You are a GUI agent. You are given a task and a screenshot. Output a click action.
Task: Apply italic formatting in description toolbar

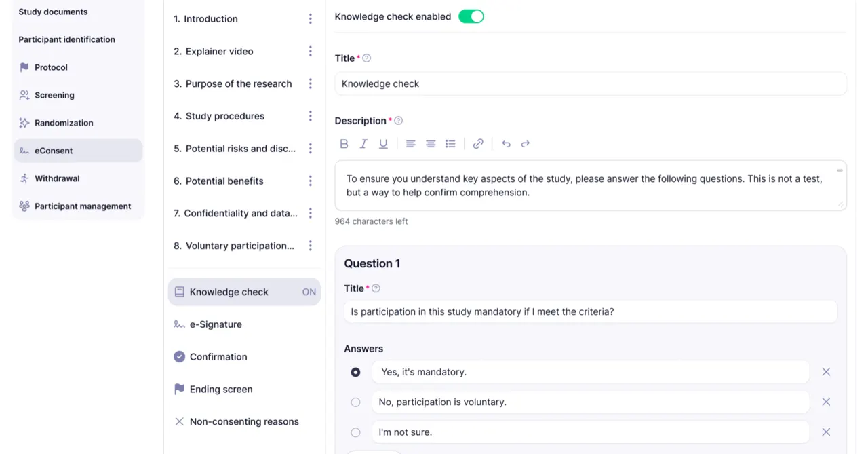pyautogui.click(x=363, y=144)
